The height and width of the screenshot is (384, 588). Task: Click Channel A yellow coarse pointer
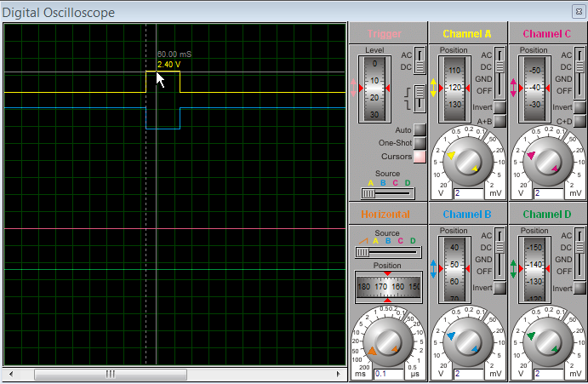point(452,155)
